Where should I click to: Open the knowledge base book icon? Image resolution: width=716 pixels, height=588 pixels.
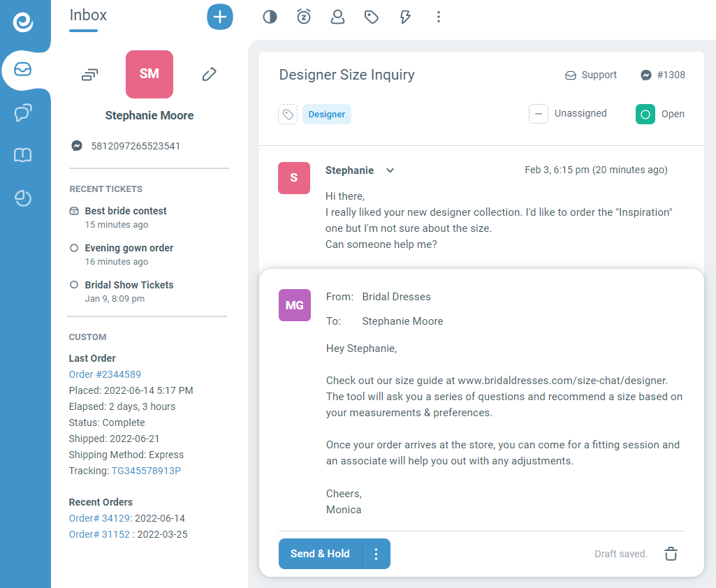[23, 155]
